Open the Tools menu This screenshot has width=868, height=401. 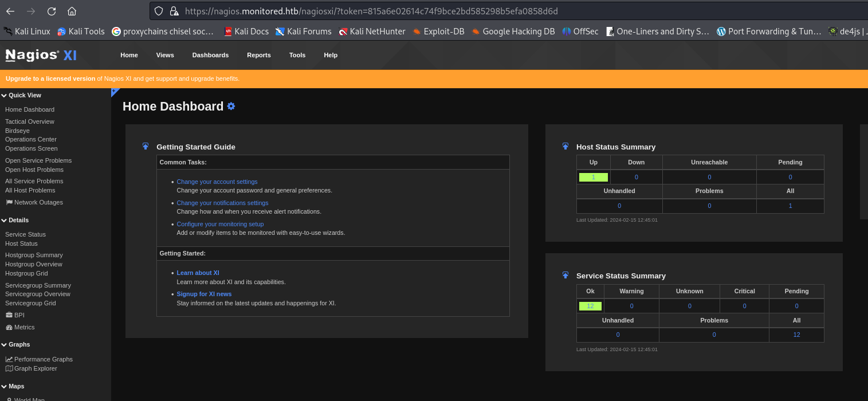[297, 55]
